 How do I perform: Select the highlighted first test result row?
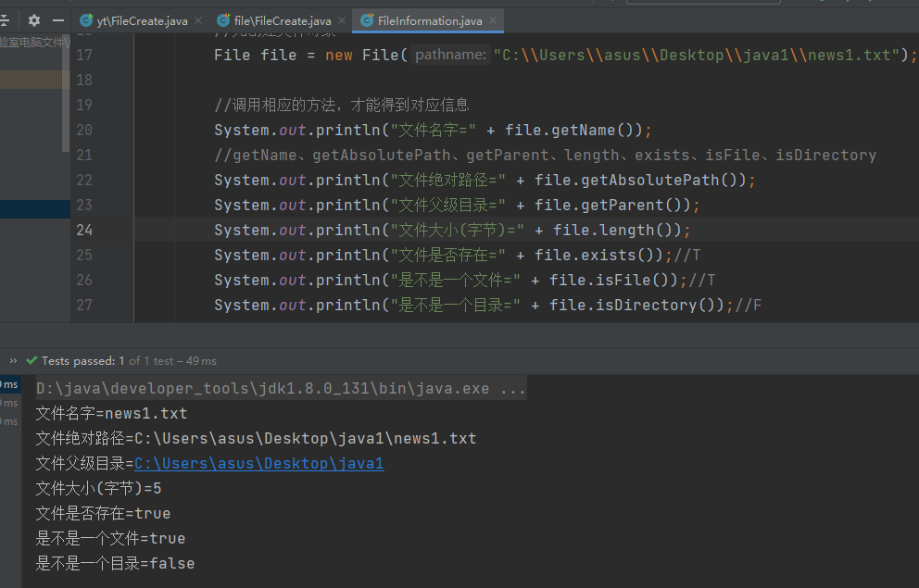click(9, 384)
